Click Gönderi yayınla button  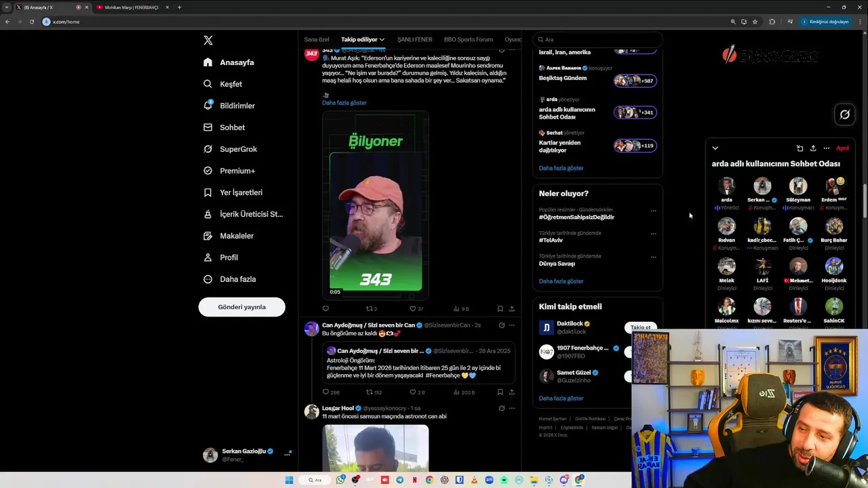coord(241,307)
